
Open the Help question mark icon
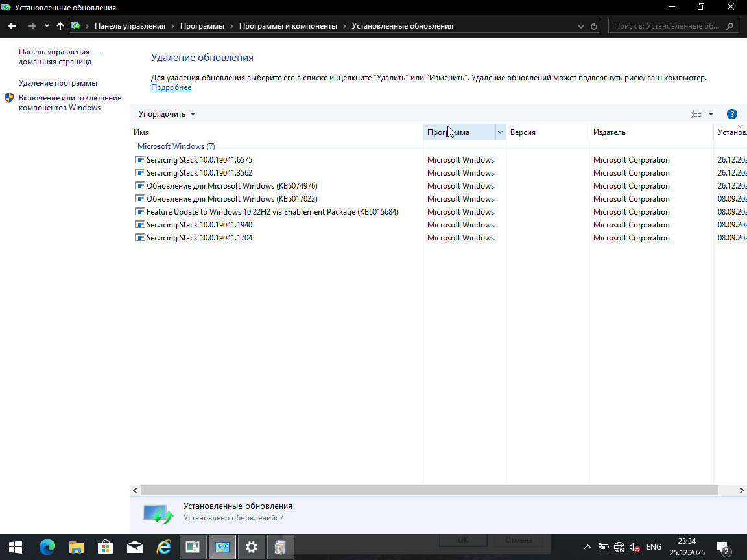coord(731,113)
